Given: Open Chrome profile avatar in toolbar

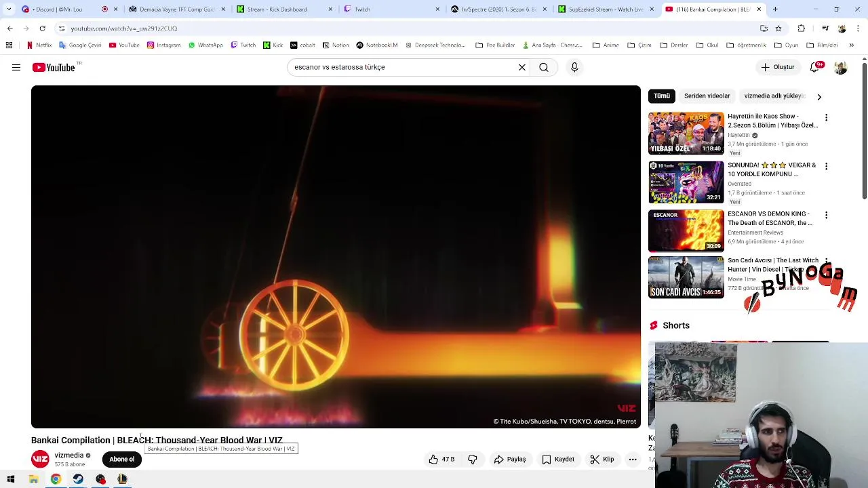Looking at the screenshot, I should point(842,28).
